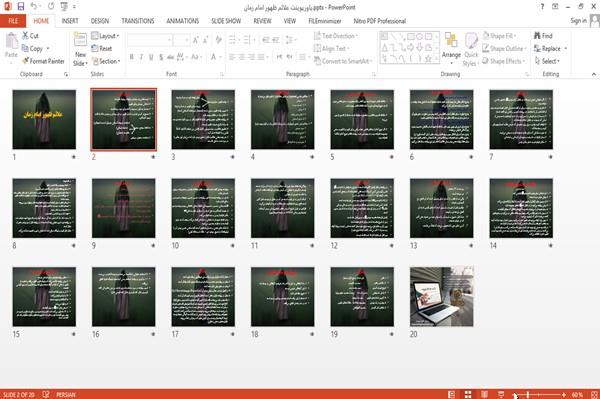Switch to Slide Sorter view in status bar

468,394
